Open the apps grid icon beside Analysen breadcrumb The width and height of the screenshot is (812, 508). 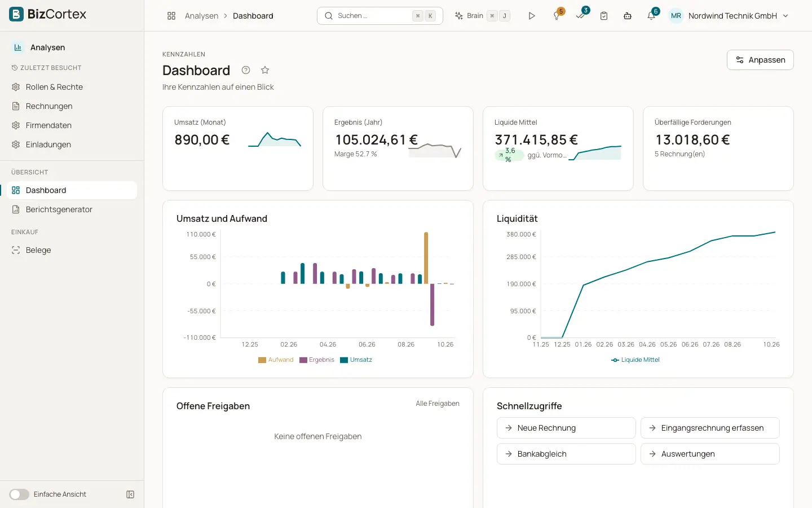tap(171, 16)
